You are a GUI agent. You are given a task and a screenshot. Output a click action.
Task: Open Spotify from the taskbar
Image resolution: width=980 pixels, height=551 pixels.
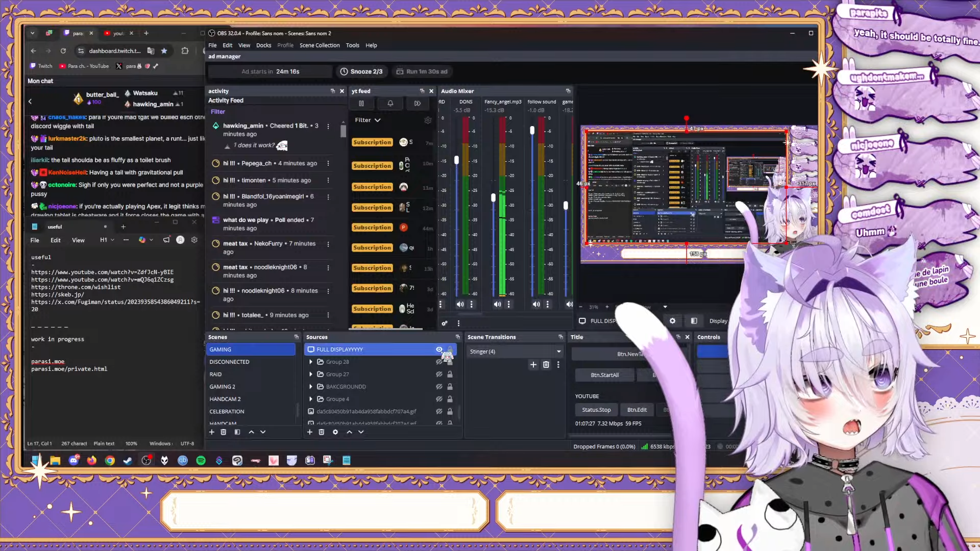201,461
